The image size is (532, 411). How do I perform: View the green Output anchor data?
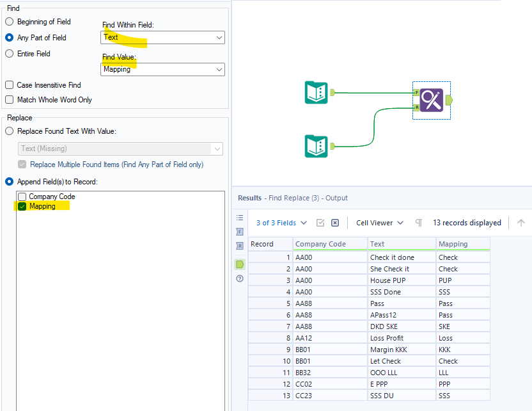[240, 264]
